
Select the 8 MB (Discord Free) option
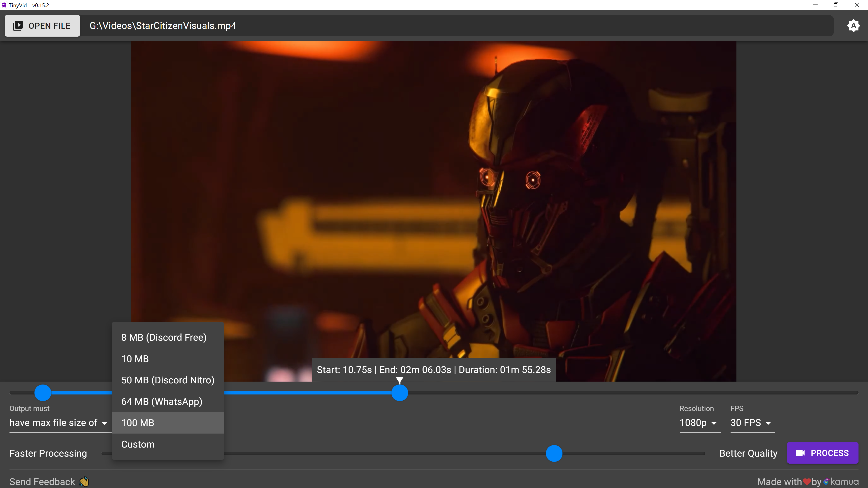pyautogui.click(x=164, y=338)
